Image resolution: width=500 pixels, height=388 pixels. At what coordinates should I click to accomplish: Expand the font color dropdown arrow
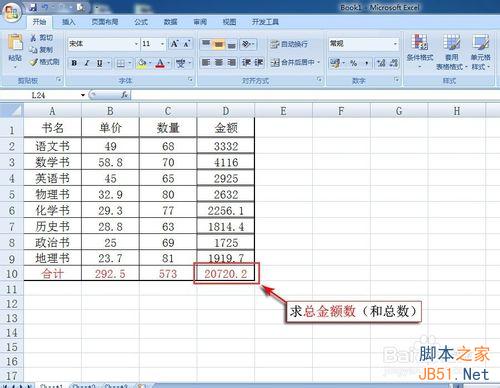click(x=169, y=63)
